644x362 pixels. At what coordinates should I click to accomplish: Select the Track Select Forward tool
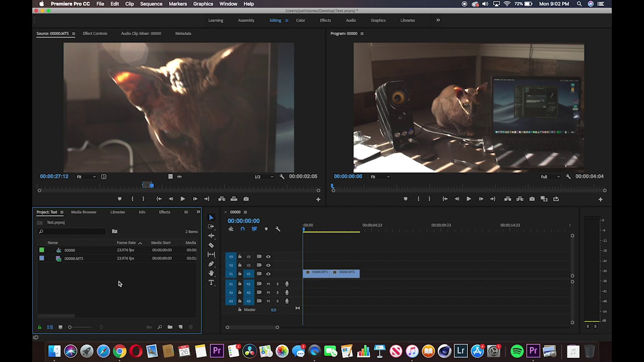[x=211, y=226]
